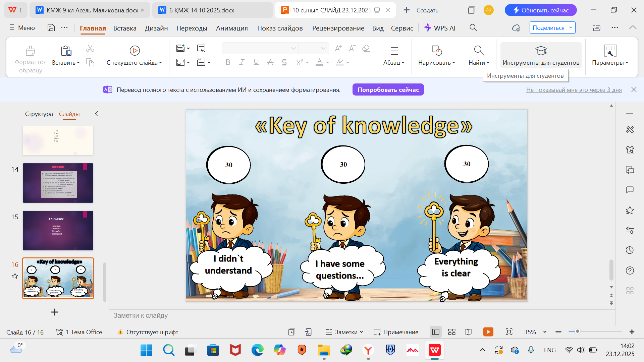The width and height of the screenshot is (644, 362).
Task: Switch to reading view book icon
Action: coord(468,332)
